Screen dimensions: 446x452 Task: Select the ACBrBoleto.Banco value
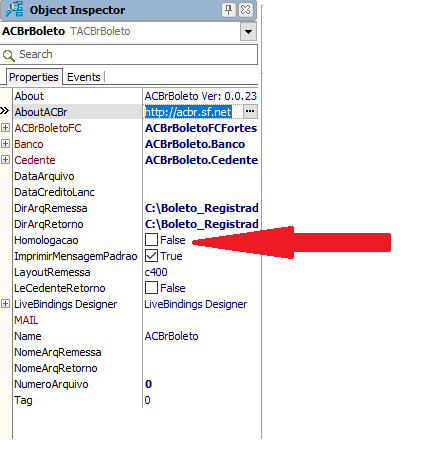tap(195, 144)
